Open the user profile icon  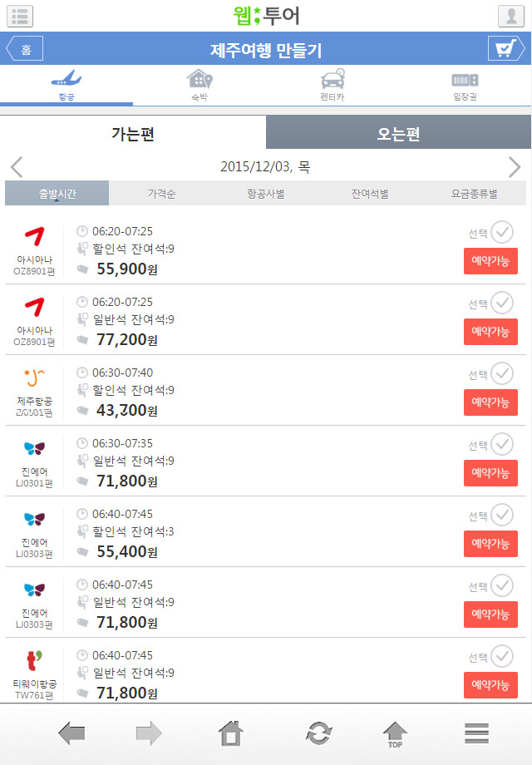[510, 16]
